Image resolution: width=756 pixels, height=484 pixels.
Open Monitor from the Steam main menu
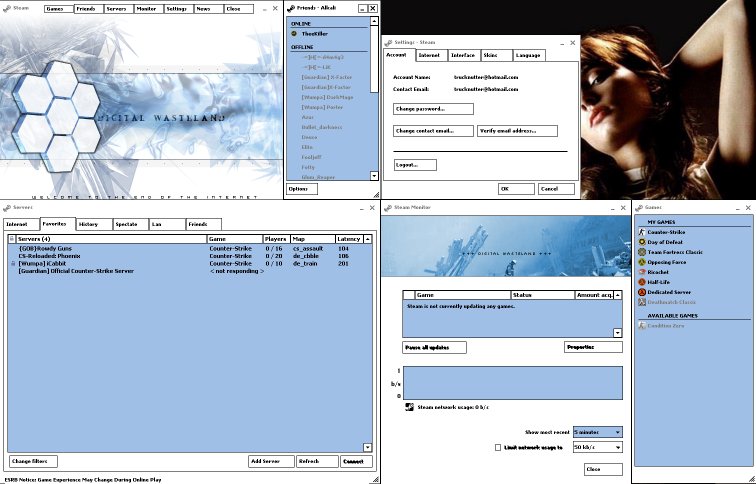pos(149,9)
